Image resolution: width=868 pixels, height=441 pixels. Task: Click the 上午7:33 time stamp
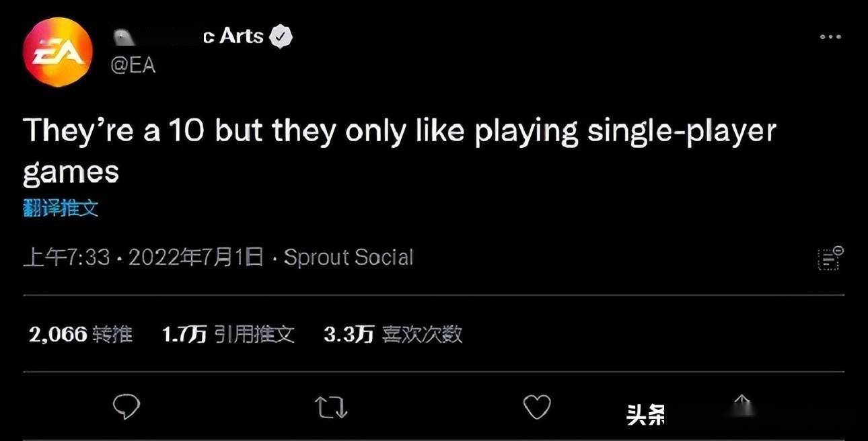[66, 257]
